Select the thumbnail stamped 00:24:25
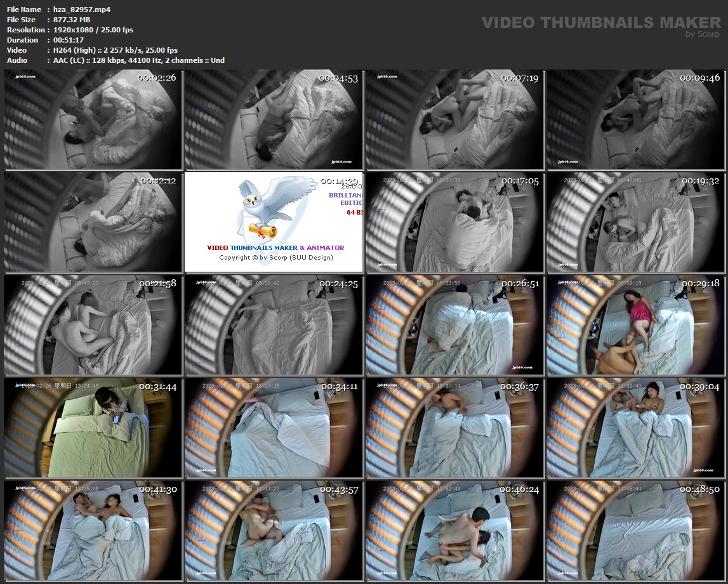 [x=274, y=325]
